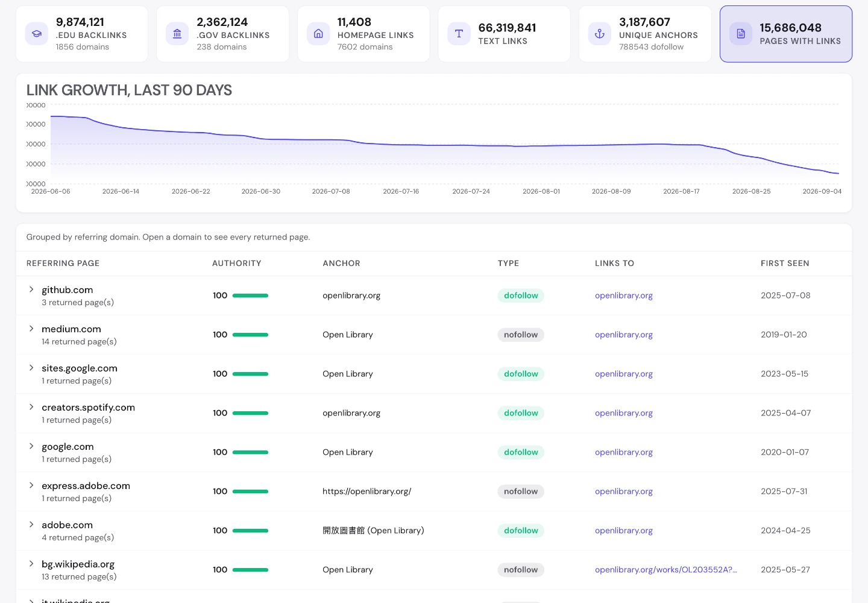
Task: Open the openlibrary.org/works link in bg.wikipedia.org row
Action: pyautogui.click(x=666, y=570)
